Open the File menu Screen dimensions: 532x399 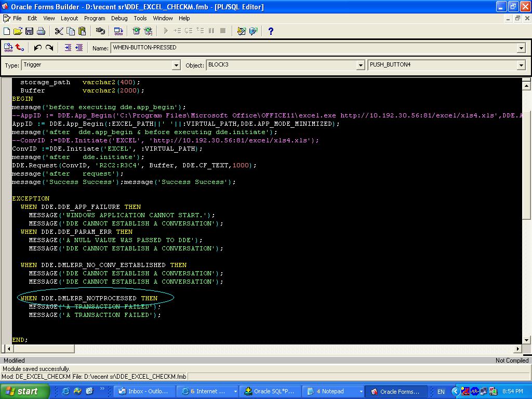click(17, 18)
